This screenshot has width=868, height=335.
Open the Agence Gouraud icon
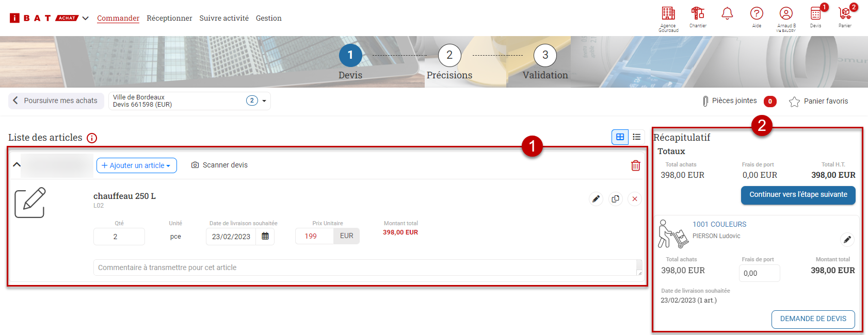(668, 14)
